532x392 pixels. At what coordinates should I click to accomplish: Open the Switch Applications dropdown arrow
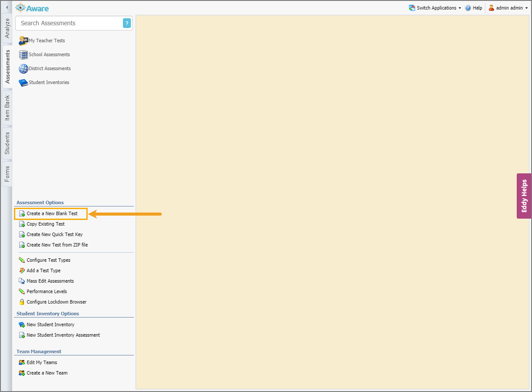point(460,8)
